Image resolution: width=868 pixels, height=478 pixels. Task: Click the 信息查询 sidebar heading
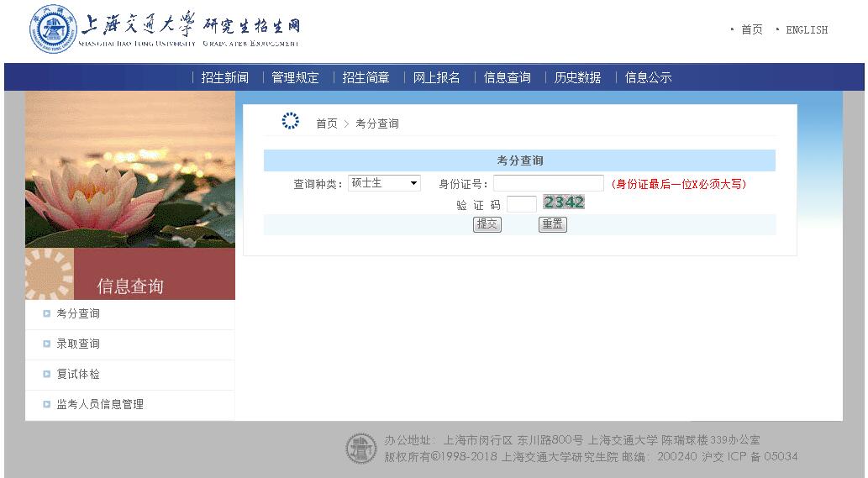(130, 286)
